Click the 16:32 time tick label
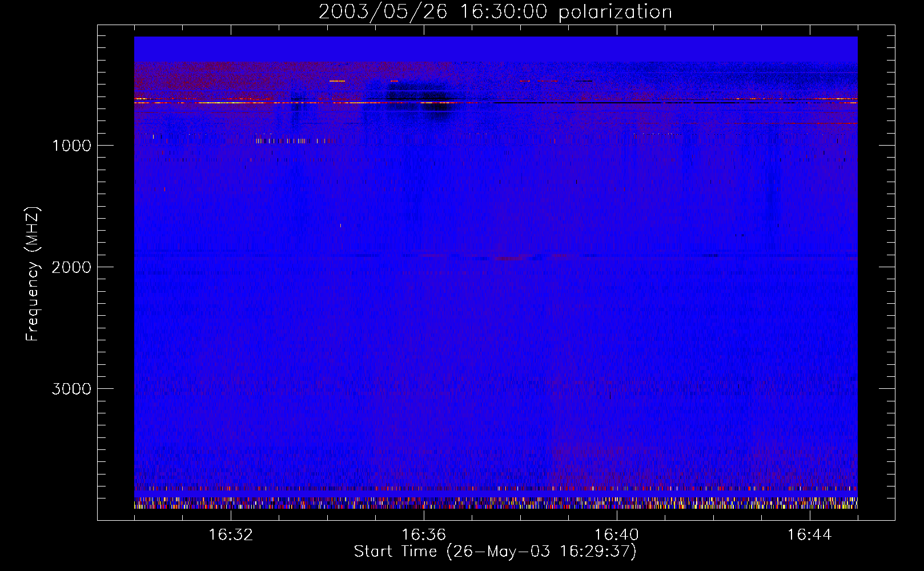924x571 pixels. [x=231, y=535]
